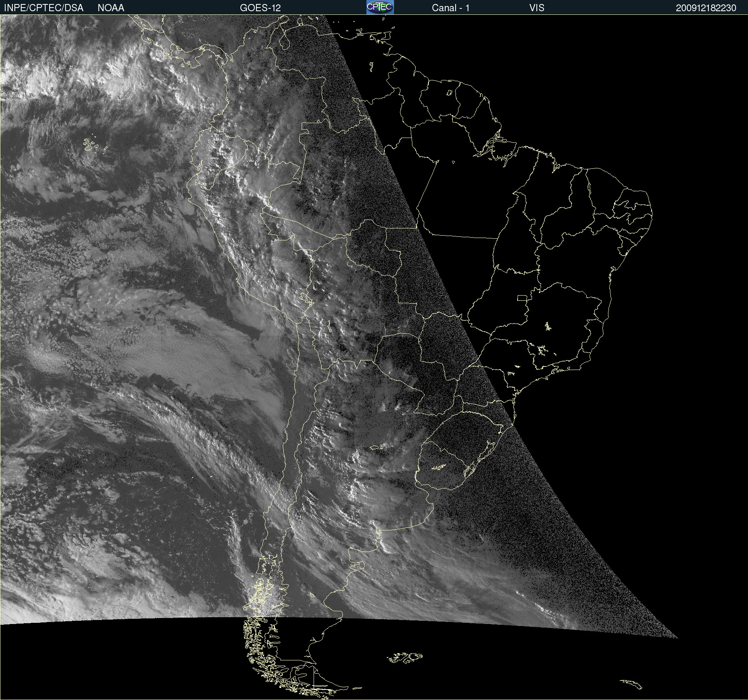Click the INPE/CPTEC/DSA header label
This screenshot has height=700, width=748.
[x=44, y=8]
